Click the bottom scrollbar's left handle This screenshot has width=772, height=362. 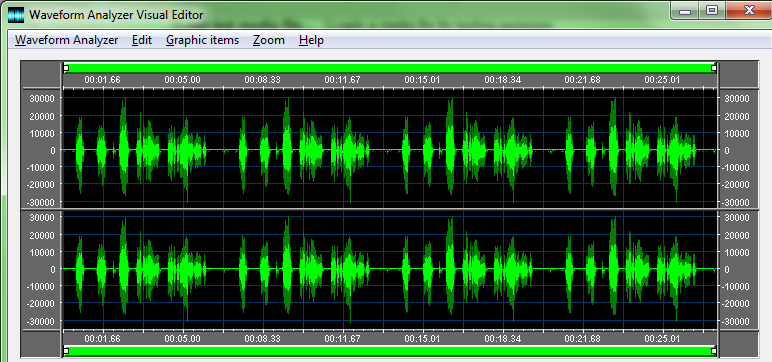tap(66, 351)
